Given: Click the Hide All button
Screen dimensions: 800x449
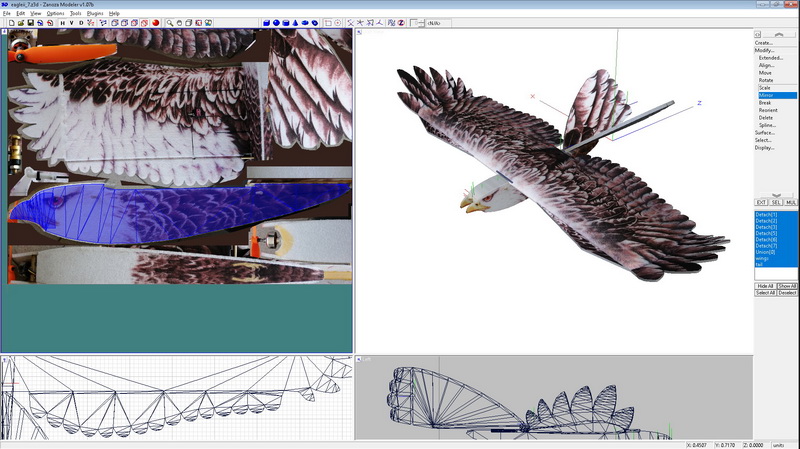Looking at the screenshot, I should coord(765,286).
